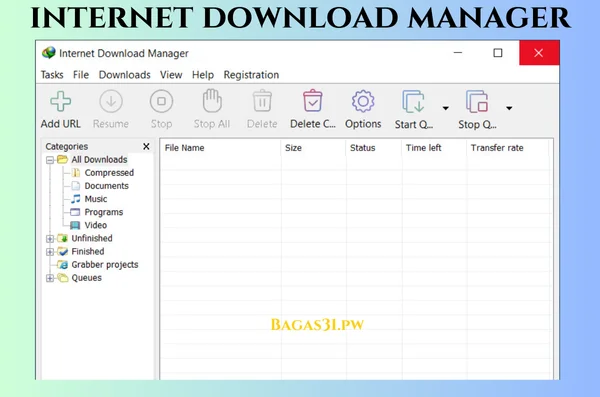The height and width of the screenshot is (397, 600).
Task: Select All Downloads category
Action: point(99,160)
